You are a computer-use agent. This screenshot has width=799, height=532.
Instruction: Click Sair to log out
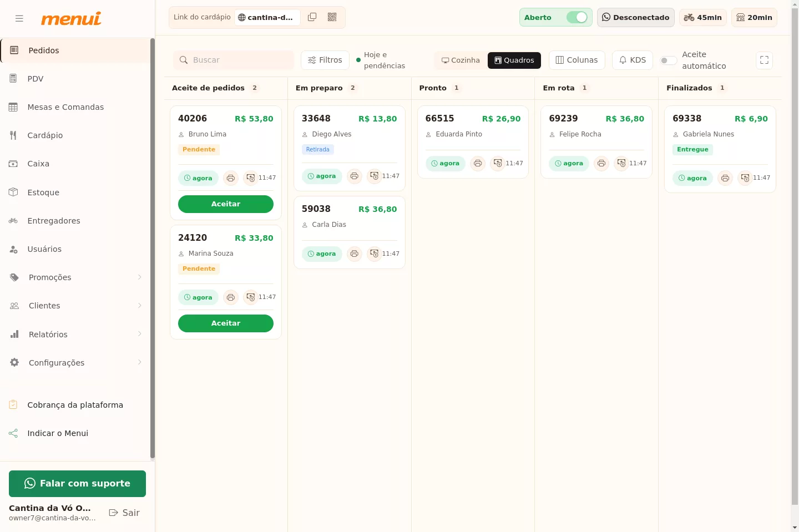coord(125,513)
